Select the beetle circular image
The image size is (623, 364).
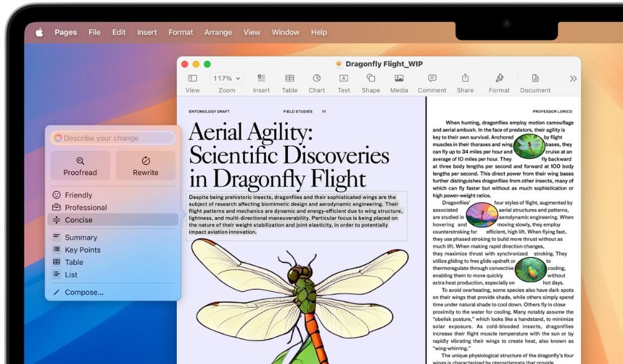pos(530,269)
